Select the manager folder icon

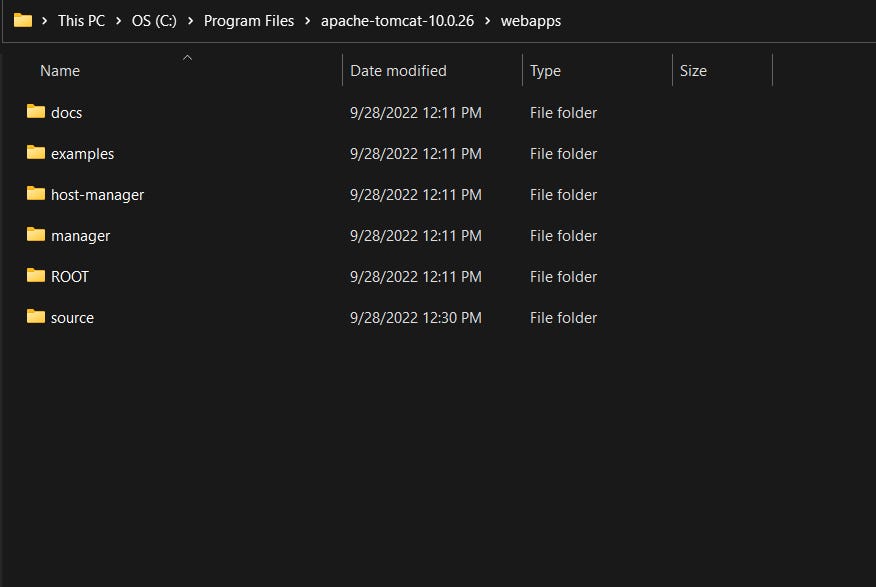tap(36, 235)
